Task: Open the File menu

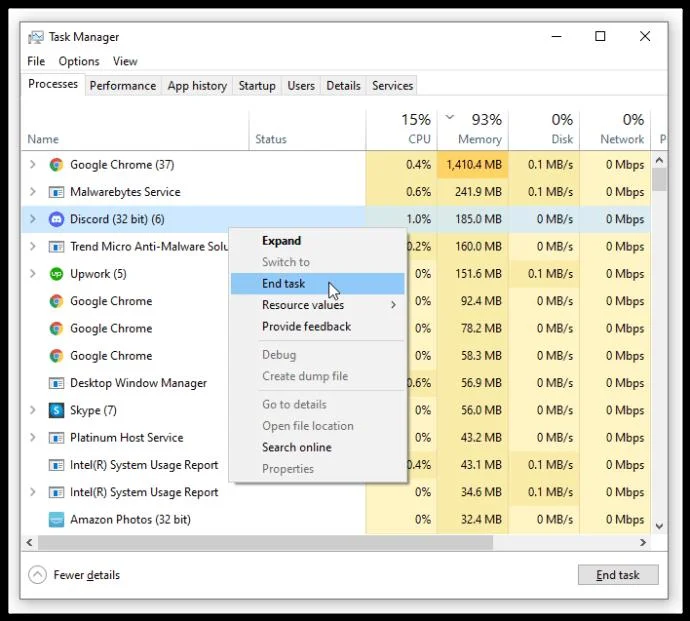Action: [36, 61]
